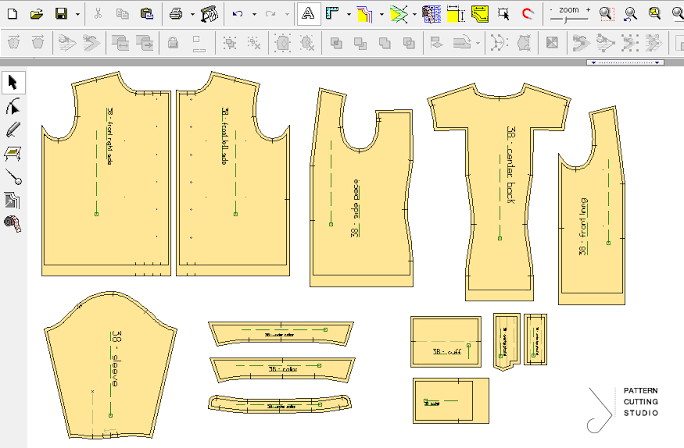Open dropdown arrow next to Print icon

coord(192,14)
